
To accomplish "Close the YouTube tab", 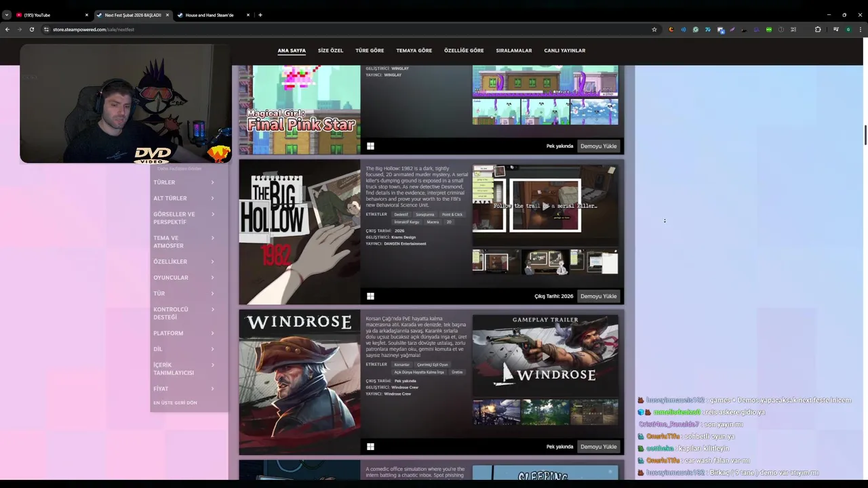I will 86,15.
